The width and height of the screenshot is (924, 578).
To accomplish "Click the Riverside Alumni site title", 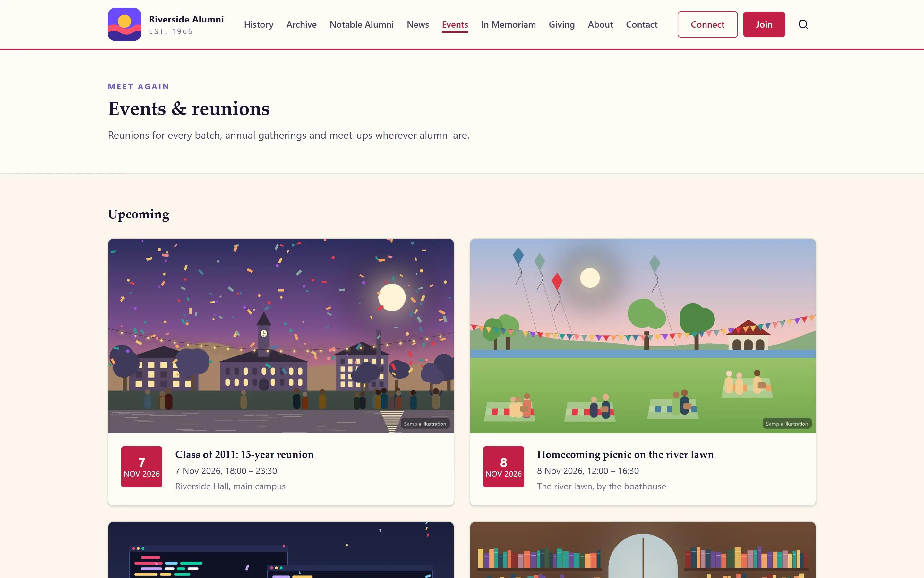I will pyautogui.click(x=186, y=19).
